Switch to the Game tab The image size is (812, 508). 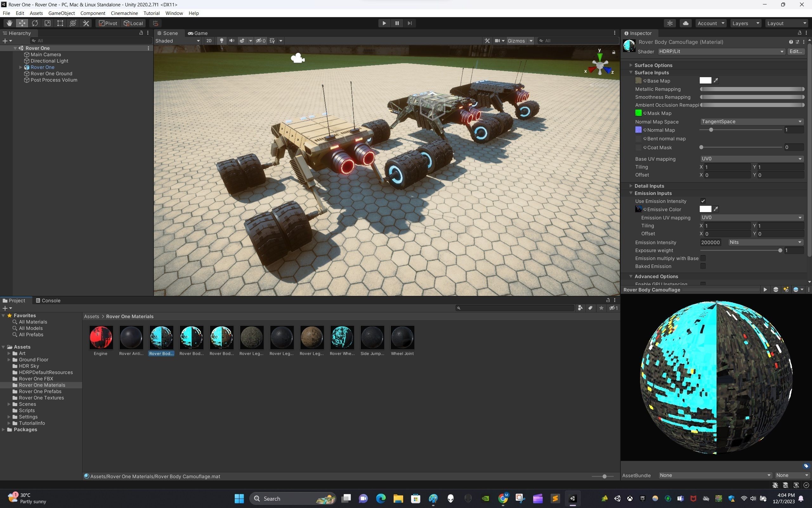coord(198,33)
